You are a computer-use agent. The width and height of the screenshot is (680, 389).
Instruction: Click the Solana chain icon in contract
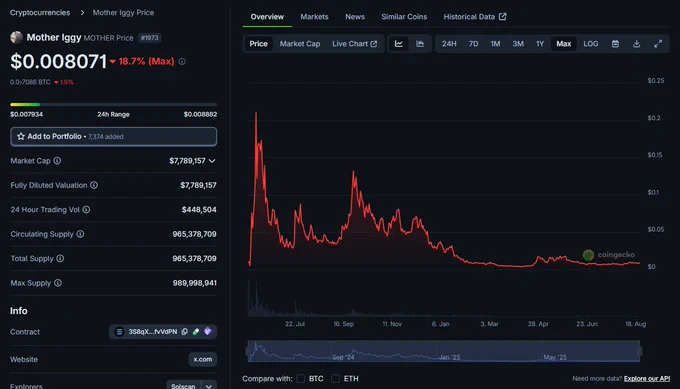pyautogui.click(x=119, y=332)
